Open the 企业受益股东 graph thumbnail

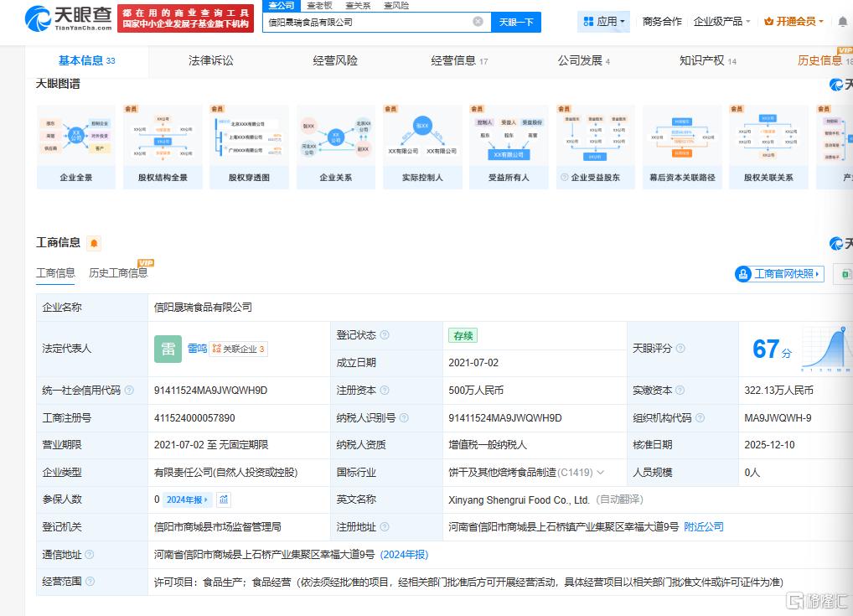[595, 147]
